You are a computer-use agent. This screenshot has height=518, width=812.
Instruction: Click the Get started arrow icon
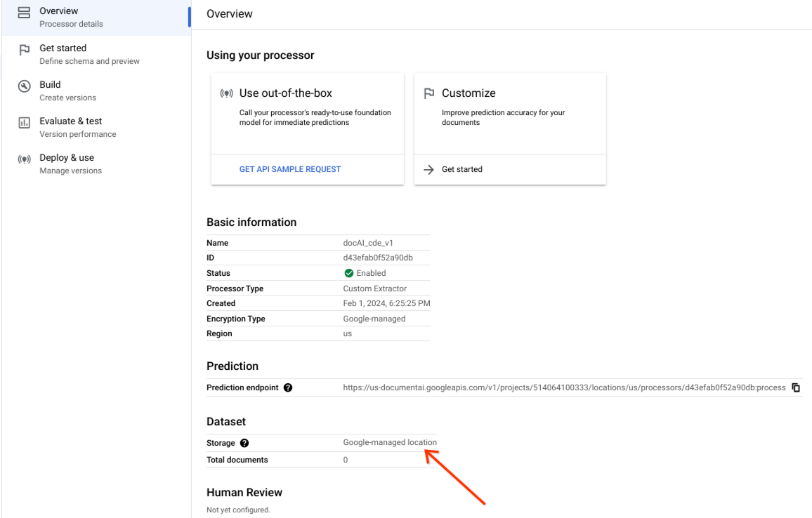pyautogui.click(x=429, y=169)
